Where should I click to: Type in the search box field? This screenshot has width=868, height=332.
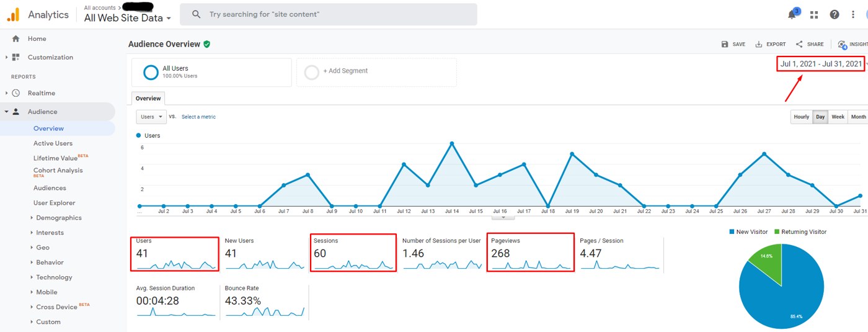[x=329, y=14]
